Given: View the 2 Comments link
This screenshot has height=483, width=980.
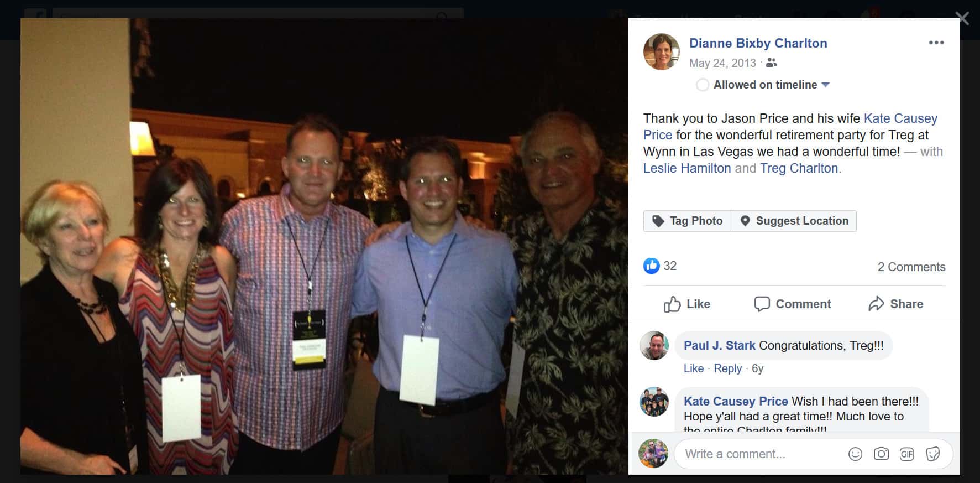Looking at the screenshot, I should pos(911,267).
